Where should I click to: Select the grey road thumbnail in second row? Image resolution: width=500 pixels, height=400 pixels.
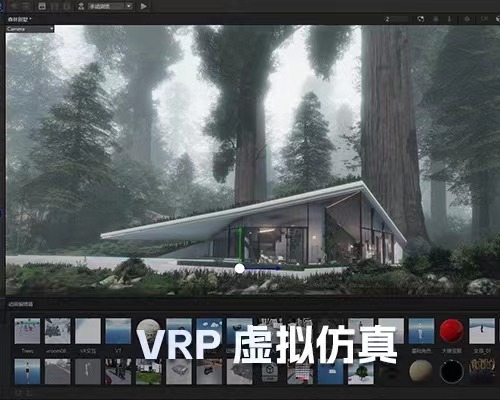(58, 371)
